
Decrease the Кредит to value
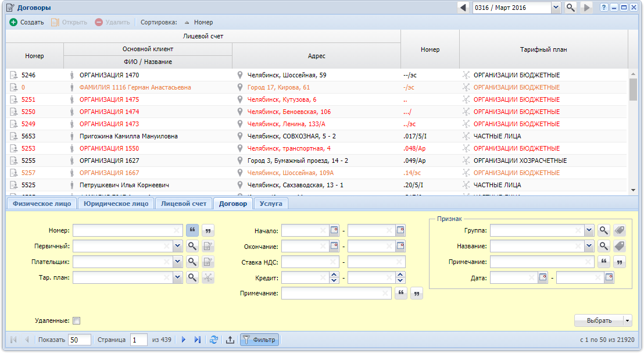pos(400,280)
